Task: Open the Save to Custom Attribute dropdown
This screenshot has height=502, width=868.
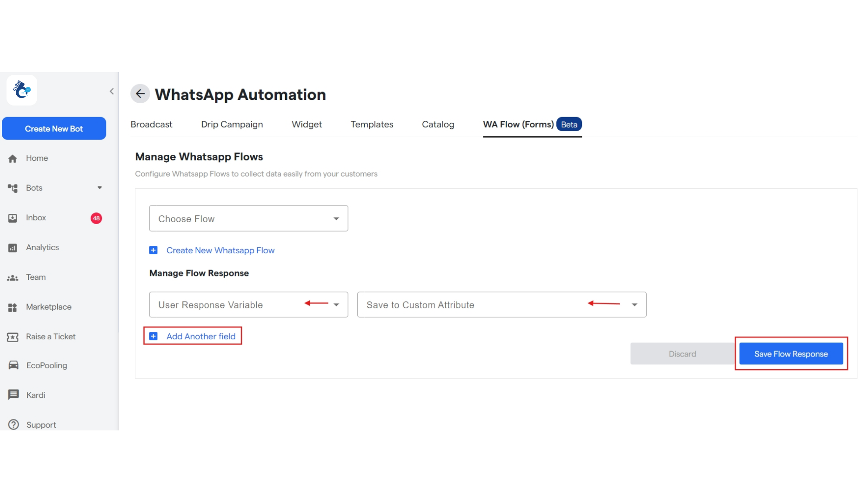Action: [634, 305]
